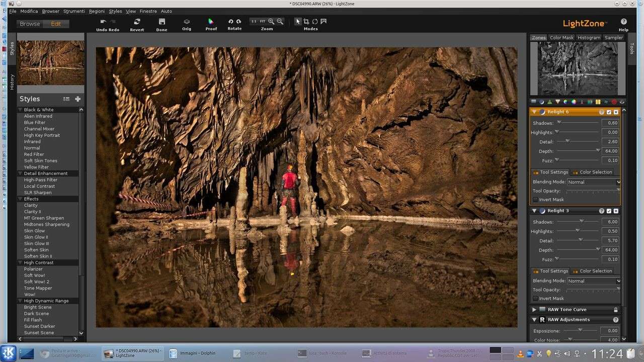Collapse the Relight 3 tool panel
Image resolution: width=644 pixels, height=362 pixels.
click(x=534, y=211)
